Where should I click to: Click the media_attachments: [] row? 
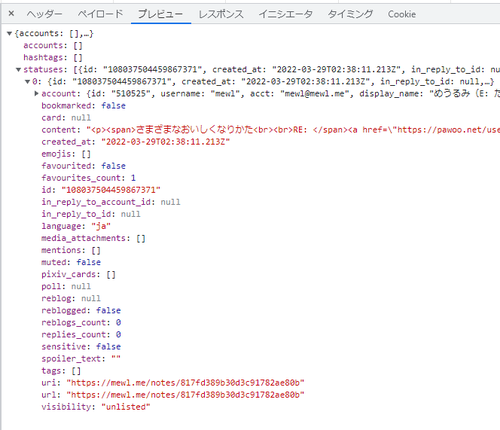[x=93, y=238]
